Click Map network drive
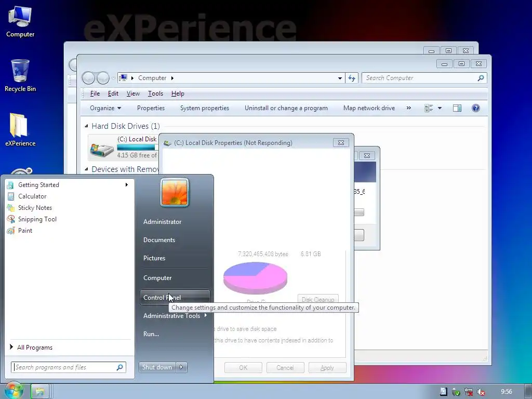The width and height of the screenshot is (532, 399). tap(369, 108)
